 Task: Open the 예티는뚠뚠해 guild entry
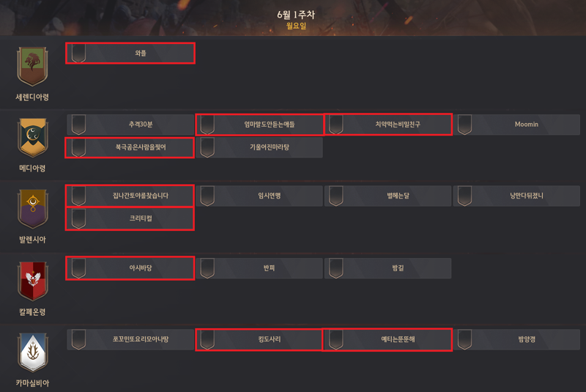click(388, 339)
